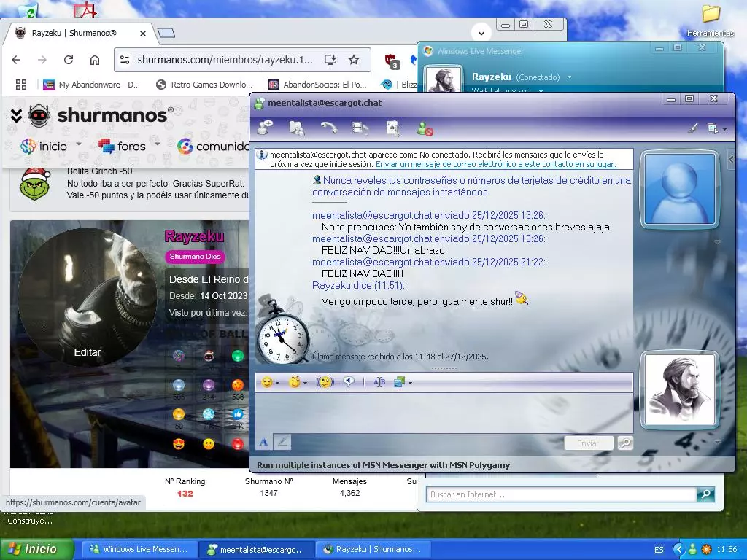Click the install app icon in address bar
This screenshot has width=747, height=560.
[330, 60]
